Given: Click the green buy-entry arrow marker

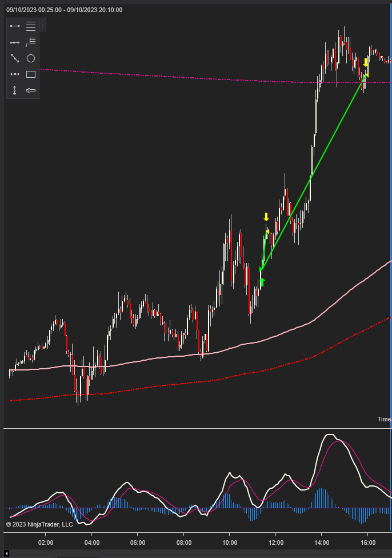Looking at the screenshot, I should [262, 282].
